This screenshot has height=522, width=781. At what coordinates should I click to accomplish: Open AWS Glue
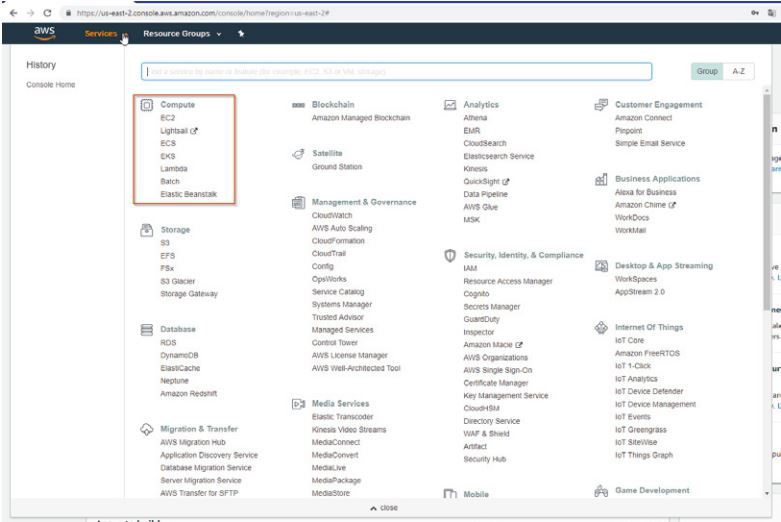(481, 207)
